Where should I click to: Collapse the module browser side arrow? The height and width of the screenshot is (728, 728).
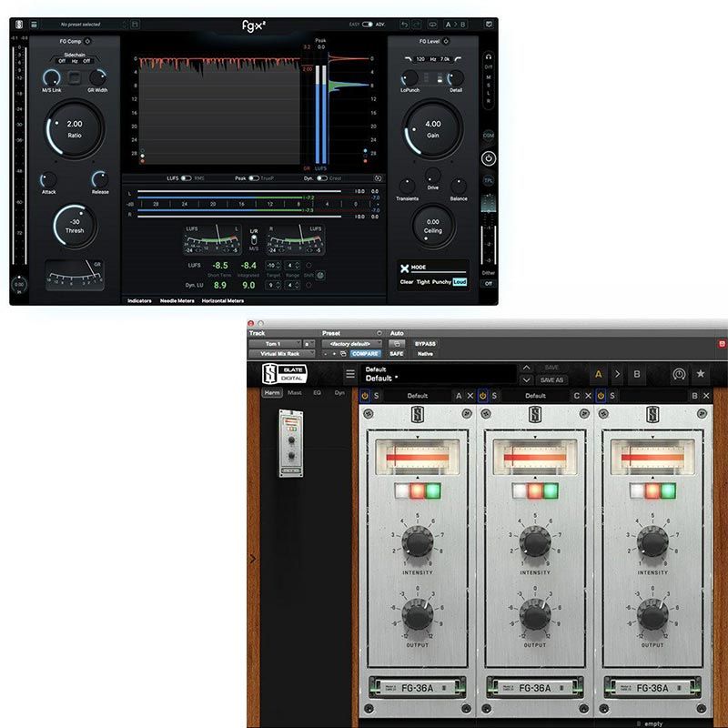click(x=253, y=559)
